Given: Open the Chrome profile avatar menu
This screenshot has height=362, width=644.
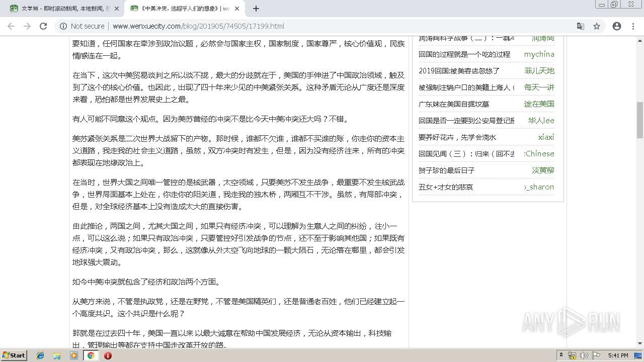Looking at the screenshot, I should (x=617, y=26).
